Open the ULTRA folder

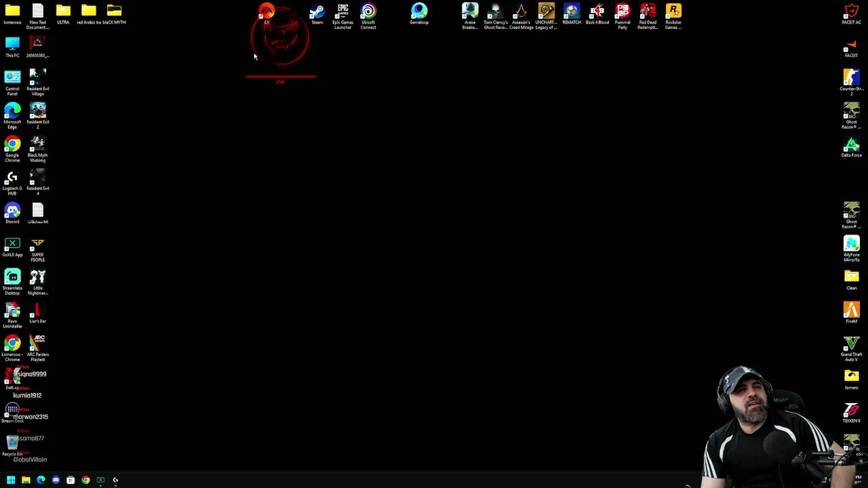pos(63,14)
